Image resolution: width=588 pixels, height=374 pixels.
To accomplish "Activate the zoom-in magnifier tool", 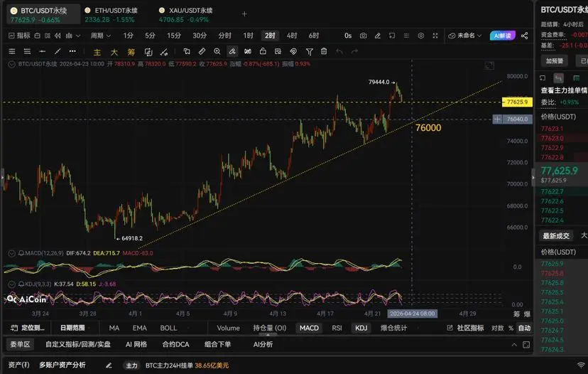I will pos(217,51).
